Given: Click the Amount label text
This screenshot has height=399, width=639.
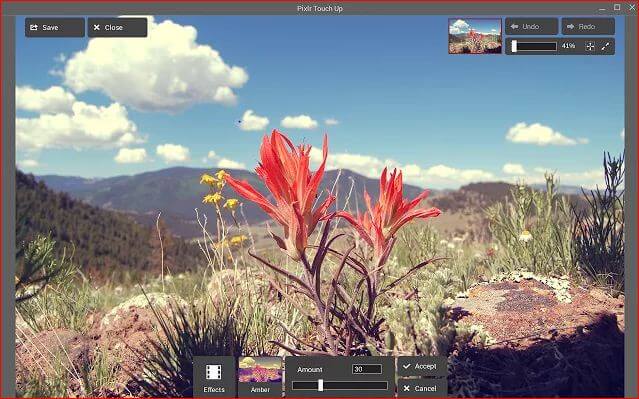Looking at the screenshot, I should pyautogui.click(x=310, y=370).
